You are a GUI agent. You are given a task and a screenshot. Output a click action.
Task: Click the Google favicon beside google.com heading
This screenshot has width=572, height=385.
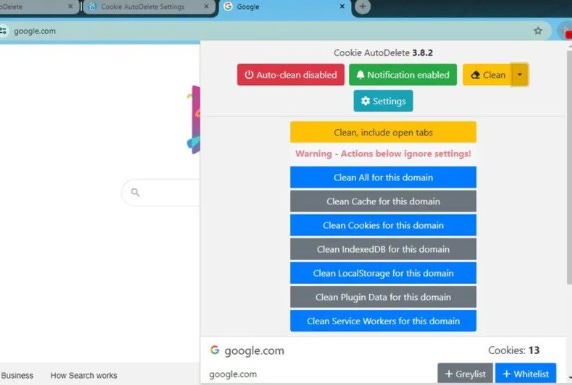[x=214, y=350]
